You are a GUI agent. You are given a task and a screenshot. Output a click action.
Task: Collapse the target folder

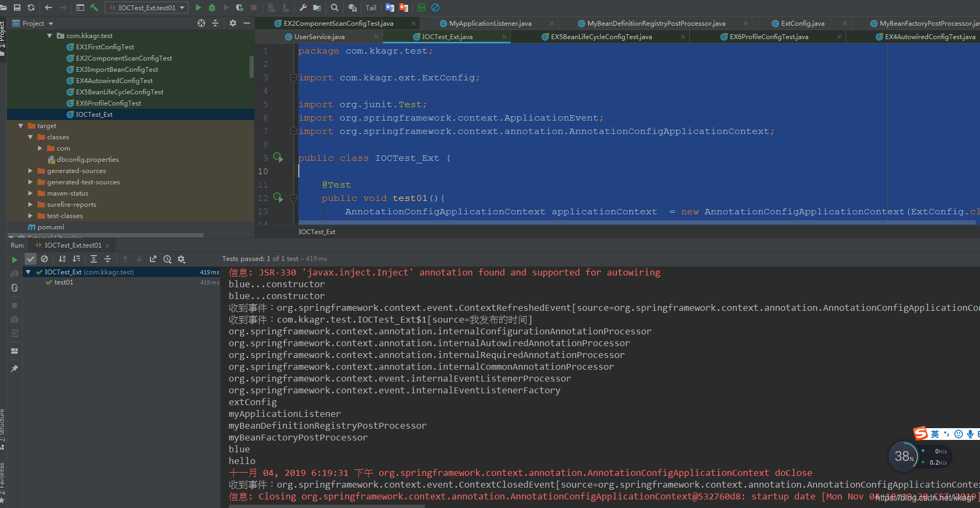point(21,126)
